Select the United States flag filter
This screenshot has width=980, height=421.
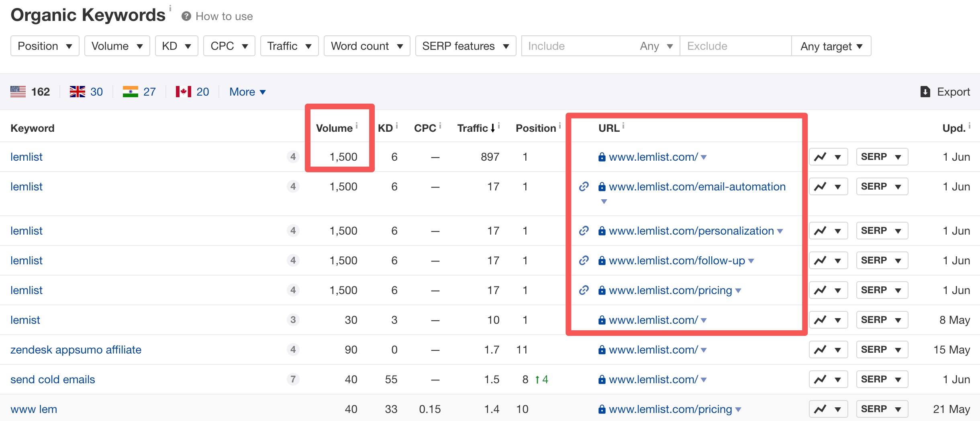18,92
